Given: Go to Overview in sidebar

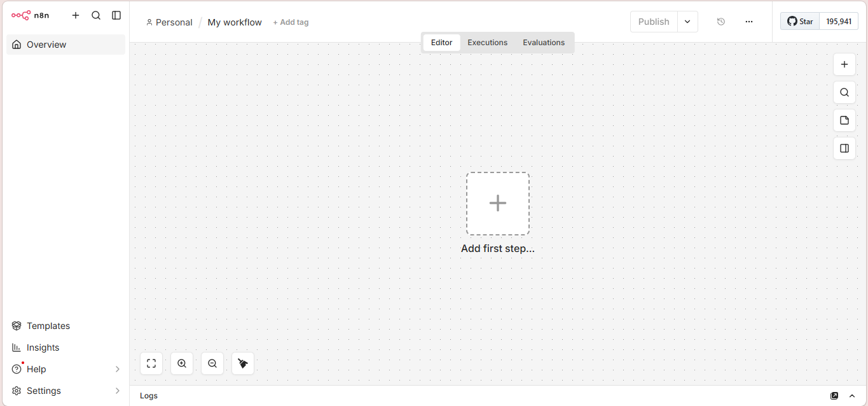Looking at the screenshot, I should click(65, 45).
